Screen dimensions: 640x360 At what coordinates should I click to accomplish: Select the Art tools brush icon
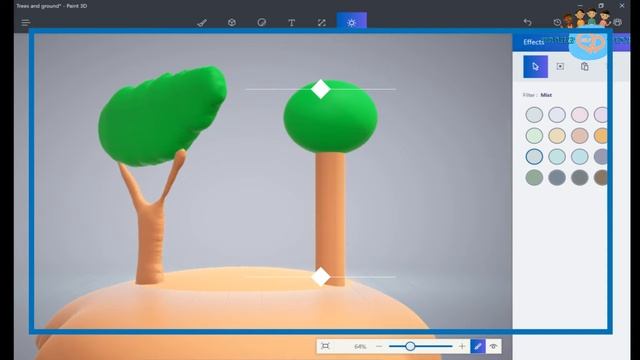[x=202, y=23]
